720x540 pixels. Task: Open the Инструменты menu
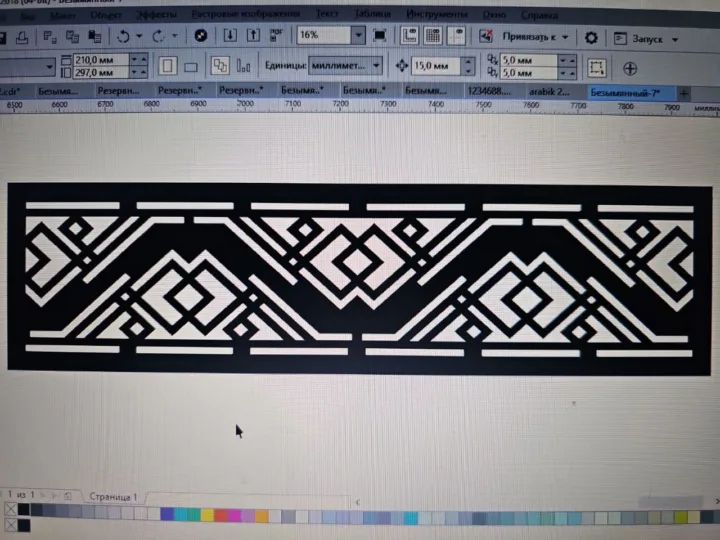click(x=437, y=15)
